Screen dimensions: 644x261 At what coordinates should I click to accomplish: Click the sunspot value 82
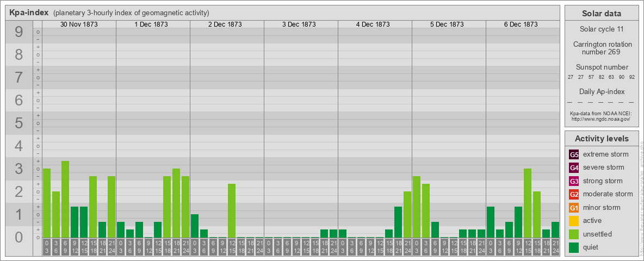pyautogui.click(x=601, y=77)
